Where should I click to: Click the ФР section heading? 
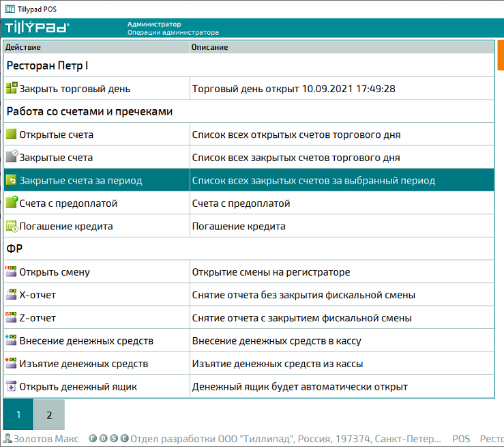(x=14, y=248)
